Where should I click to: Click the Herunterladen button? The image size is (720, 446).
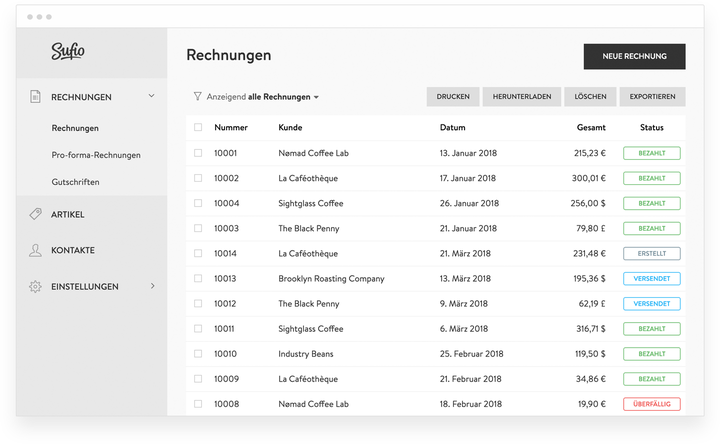click(521, 97)
